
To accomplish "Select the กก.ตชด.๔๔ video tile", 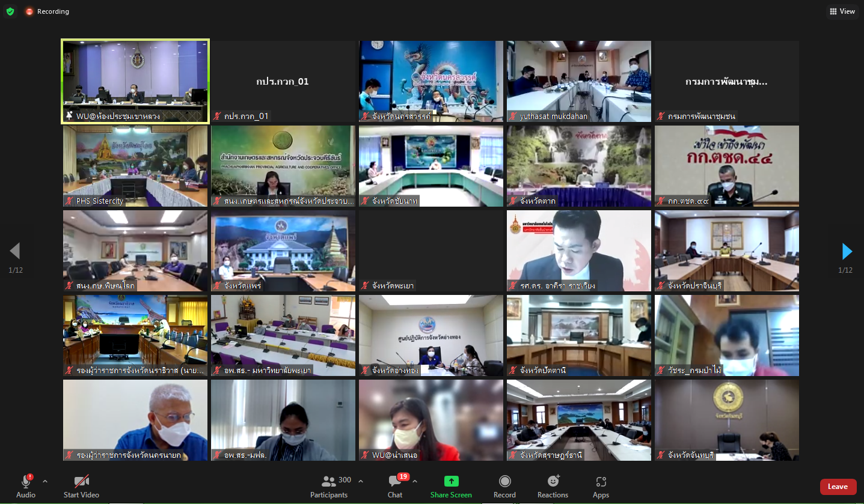I will point(727,166).
